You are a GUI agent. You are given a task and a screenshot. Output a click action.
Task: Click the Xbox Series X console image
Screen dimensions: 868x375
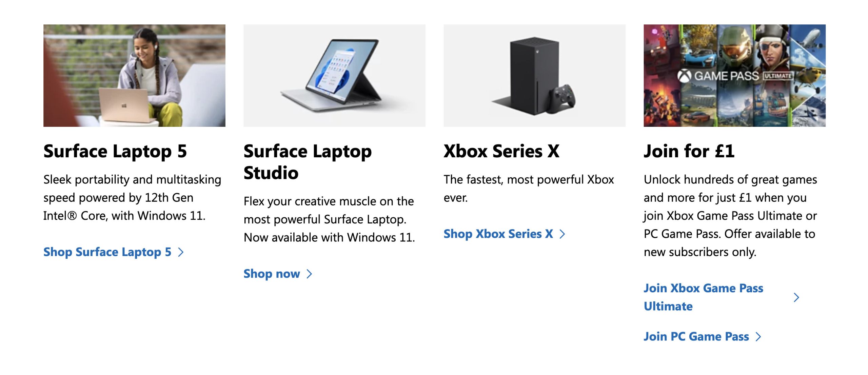[535, 76]
